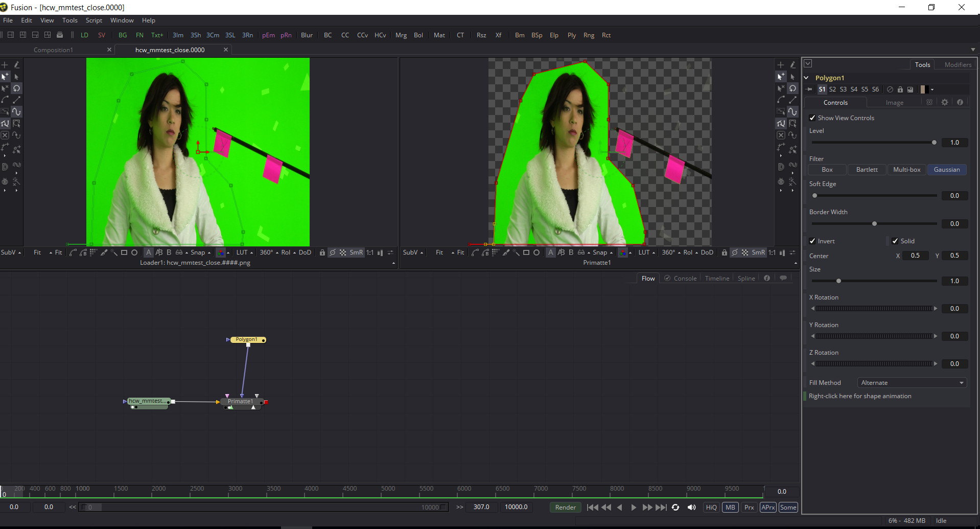Toggle MB motion blur mode
The width and height of the screenshot is (980, 529).
tap(730, 508)
